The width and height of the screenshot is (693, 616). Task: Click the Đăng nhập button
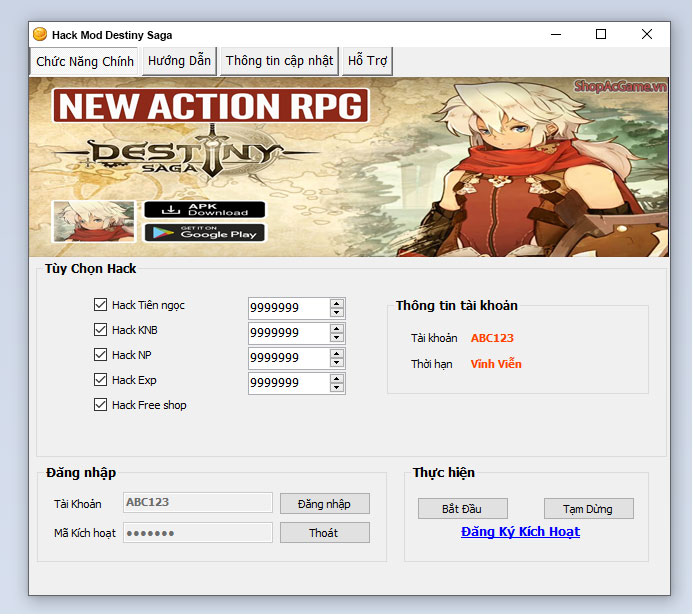tap(324, 504)
